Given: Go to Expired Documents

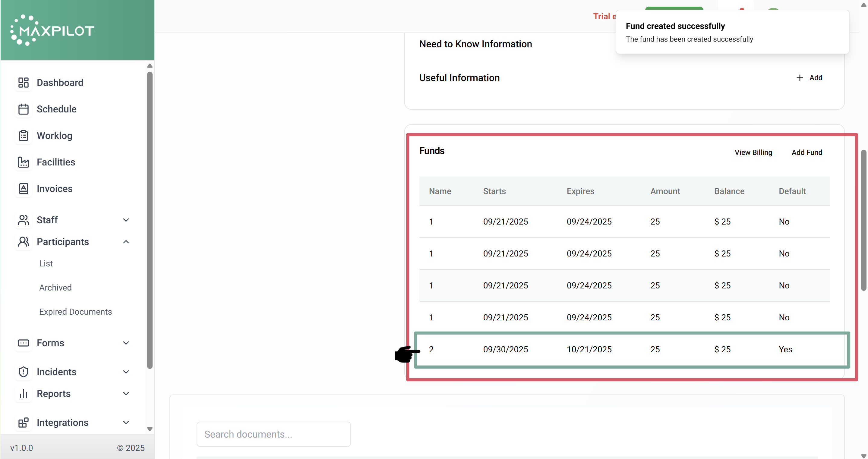Looking at the screenshot, I should pos(75,312).
